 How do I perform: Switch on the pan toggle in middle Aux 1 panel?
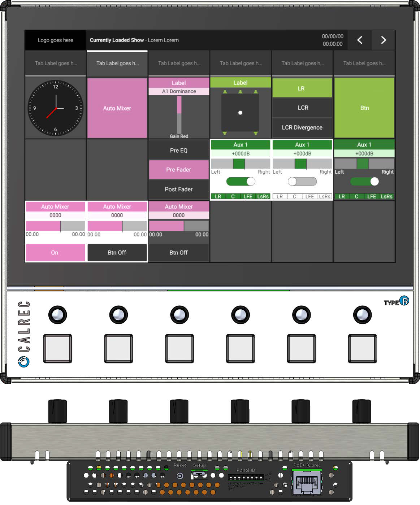click(x=302, y=181)
